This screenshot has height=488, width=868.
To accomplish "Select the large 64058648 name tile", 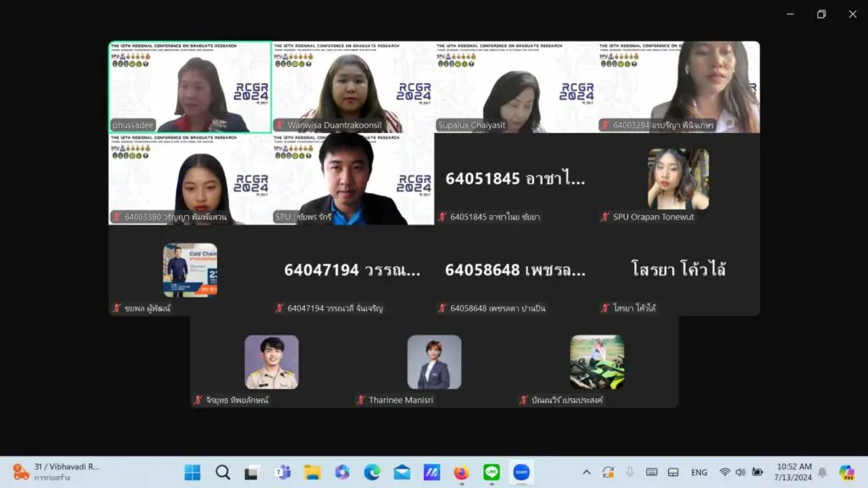I will pos(515,270).
